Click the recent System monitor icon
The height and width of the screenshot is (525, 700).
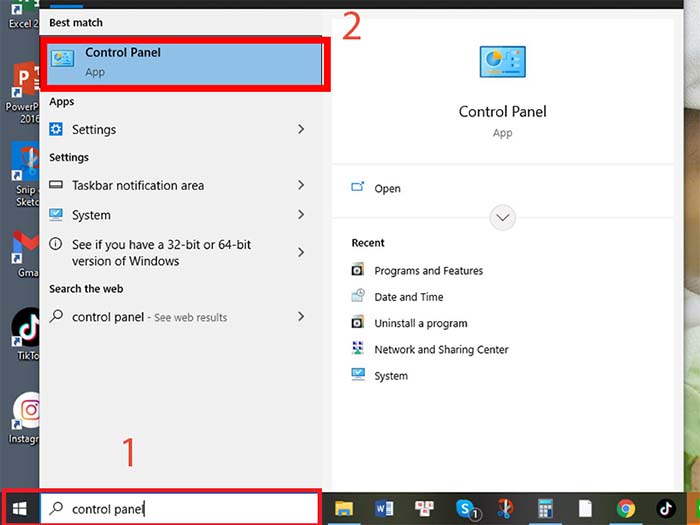click(358, 374)
